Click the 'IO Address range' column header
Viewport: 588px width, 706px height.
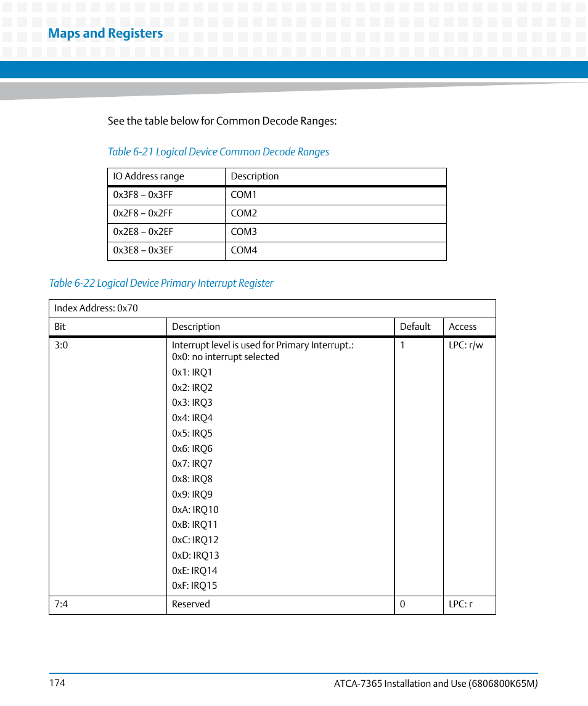click(x=166, y=176)
